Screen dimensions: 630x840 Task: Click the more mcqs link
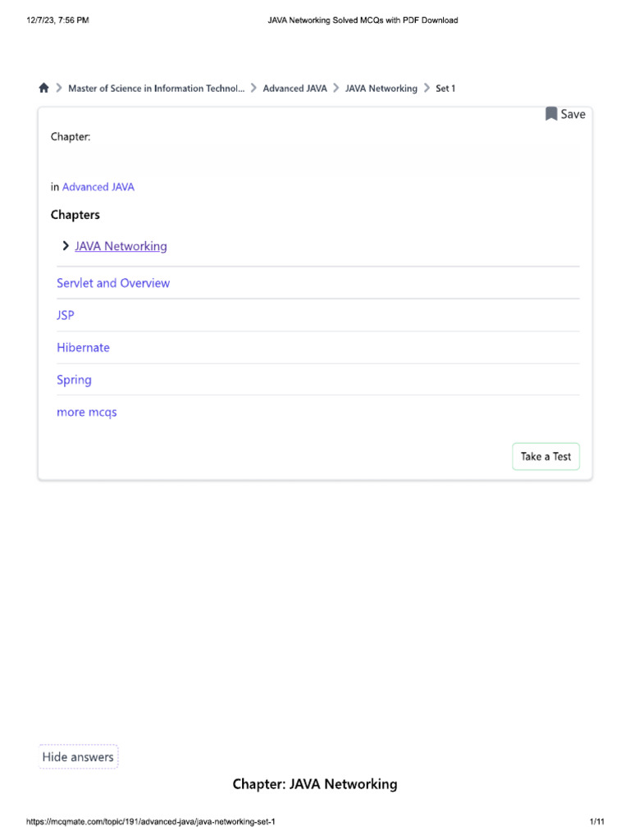[87, 412]
